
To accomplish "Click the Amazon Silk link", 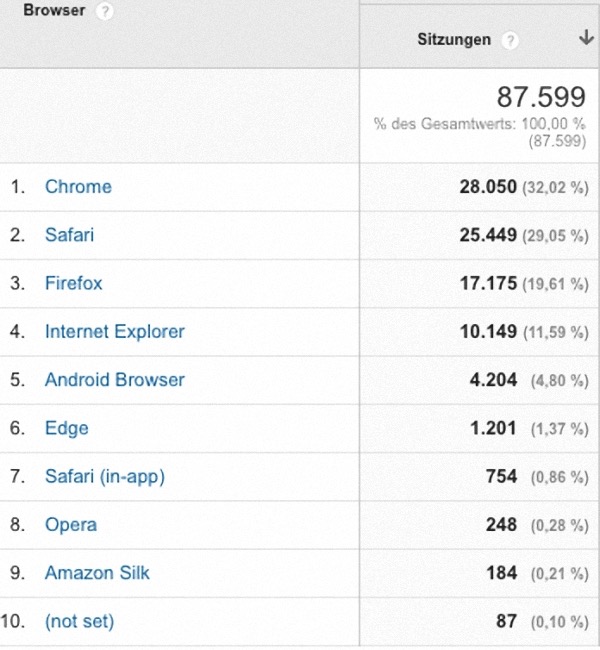I will [97, 573].
